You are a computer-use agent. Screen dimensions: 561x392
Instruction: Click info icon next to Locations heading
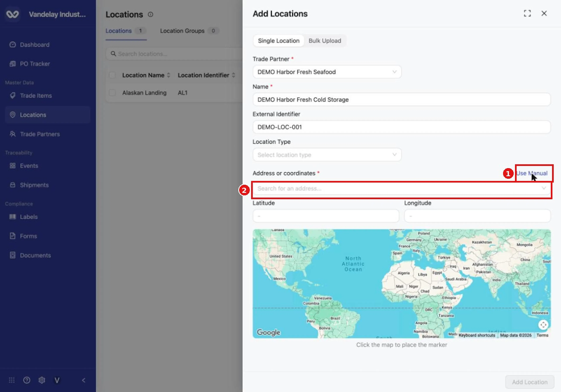coord(150,14)
